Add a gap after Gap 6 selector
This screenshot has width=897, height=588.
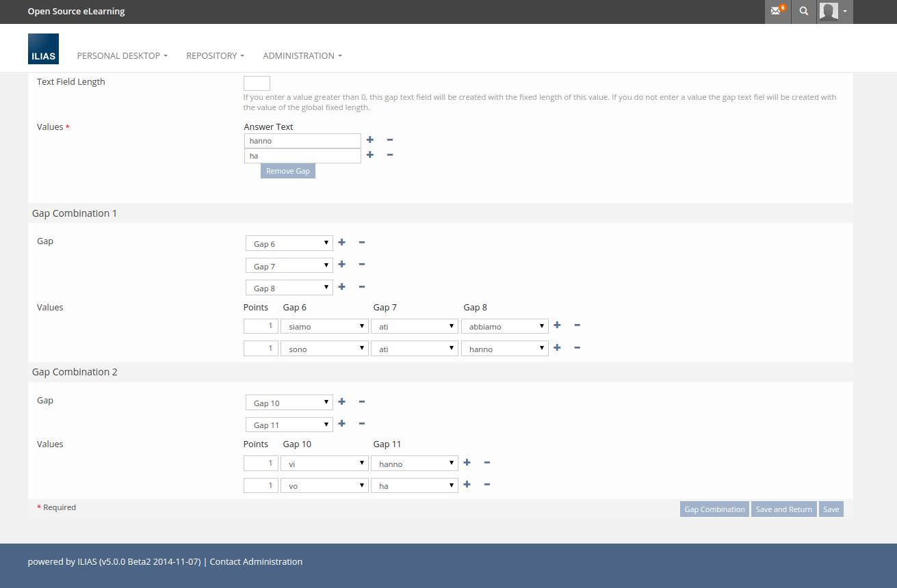coord(342,243)
